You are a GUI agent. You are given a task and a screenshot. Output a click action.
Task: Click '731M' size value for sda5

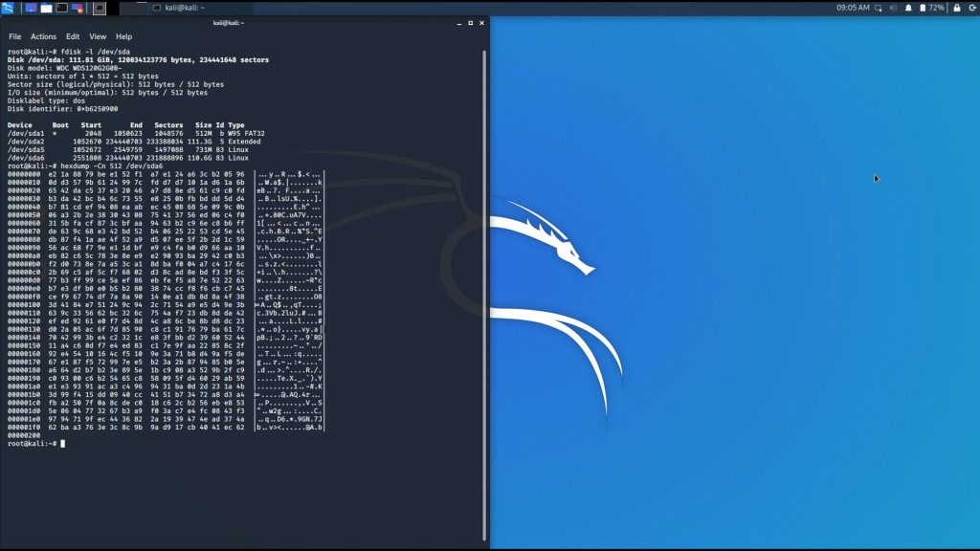(x=203, y=150)
